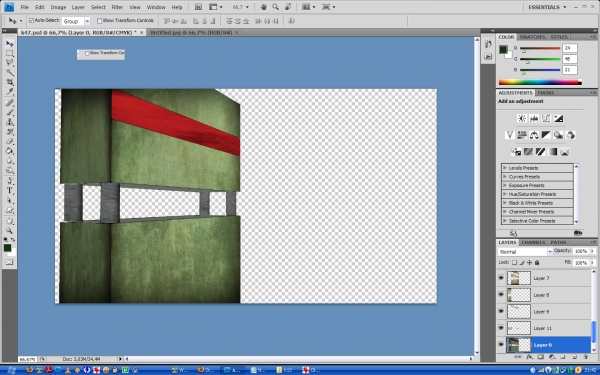Add a Gradient Map adjustment
This screenshot has width=600, height=375.
click(x=553, y=152)
